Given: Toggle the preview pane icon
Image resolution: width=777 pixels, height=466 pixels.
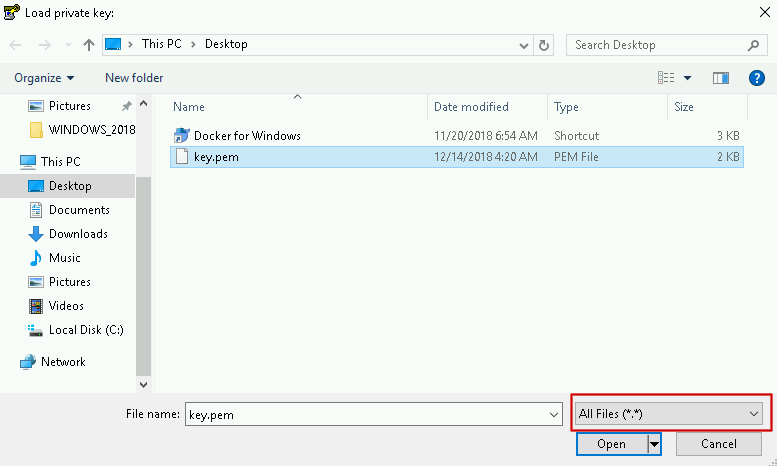Looking at the screenshot, I should point(720,78).
